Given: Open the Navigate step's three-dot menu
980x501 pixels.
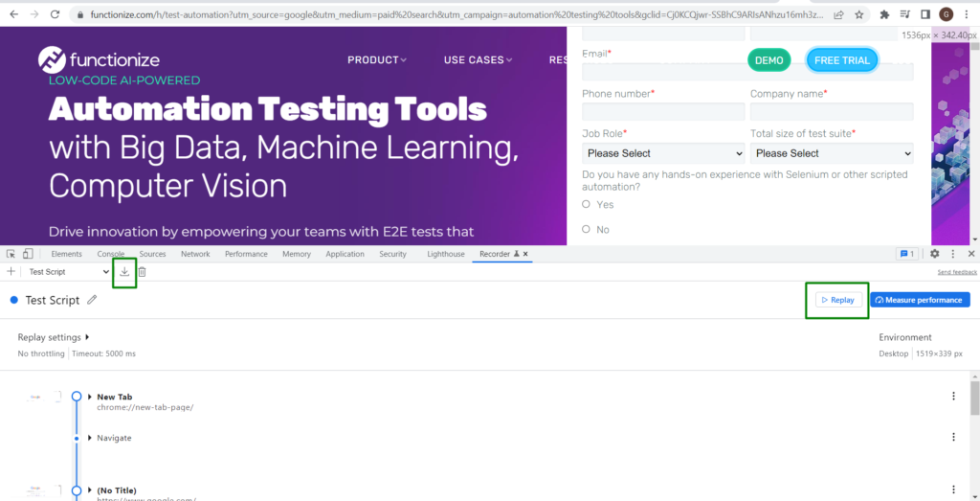Looking at the screenshot, I should coord(953,437).
